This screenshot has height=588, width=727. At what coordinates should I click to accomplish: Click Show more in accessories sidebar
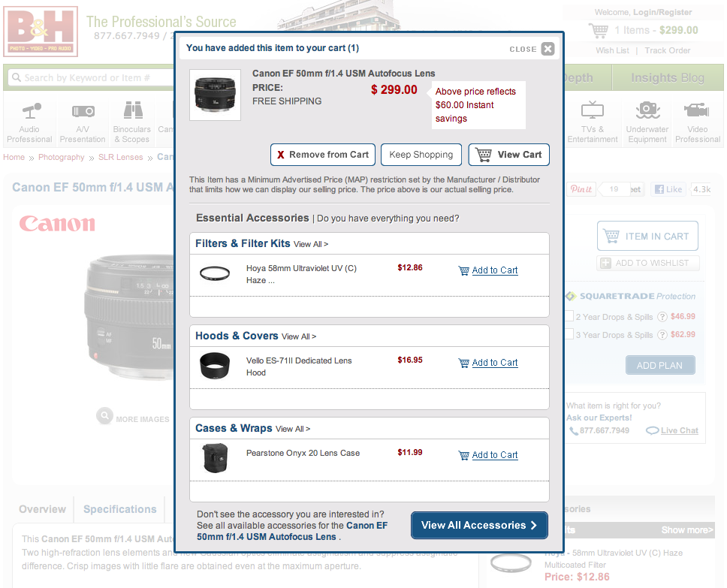click(x=687, y=529)
